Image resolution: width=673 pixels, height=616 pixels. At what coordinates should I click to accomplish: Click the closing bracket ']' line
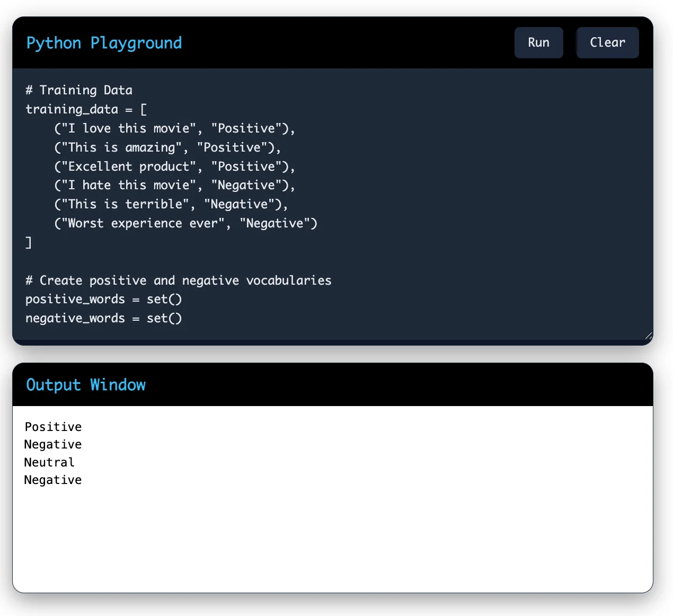[29, 242]
